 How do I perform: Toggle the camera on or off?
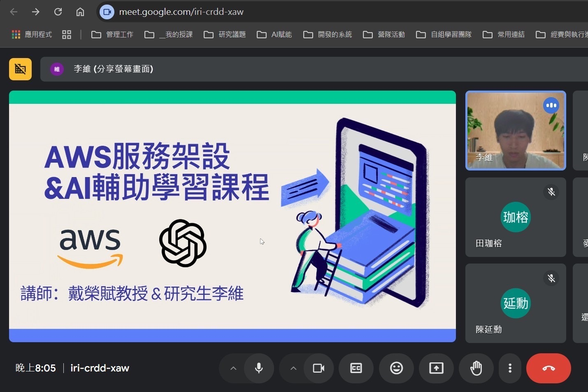pyautogui.click(x=319, y=368)
